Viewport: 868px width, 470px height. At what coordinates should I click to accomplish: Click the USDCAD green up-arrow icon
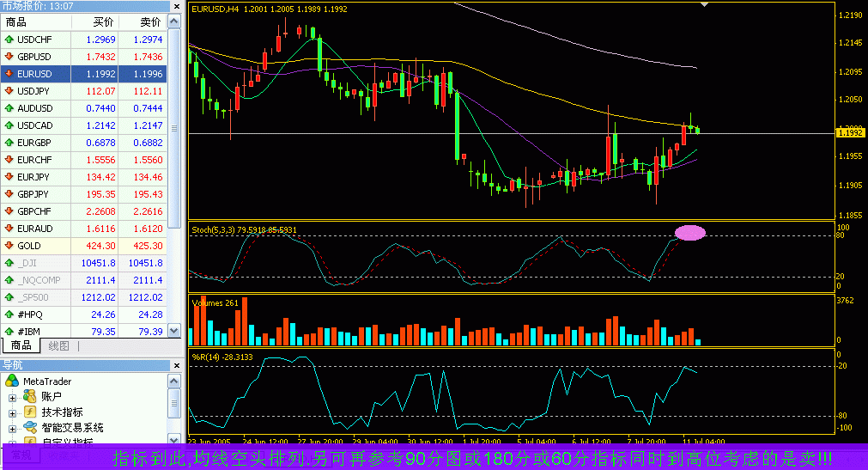click(9, 125)
